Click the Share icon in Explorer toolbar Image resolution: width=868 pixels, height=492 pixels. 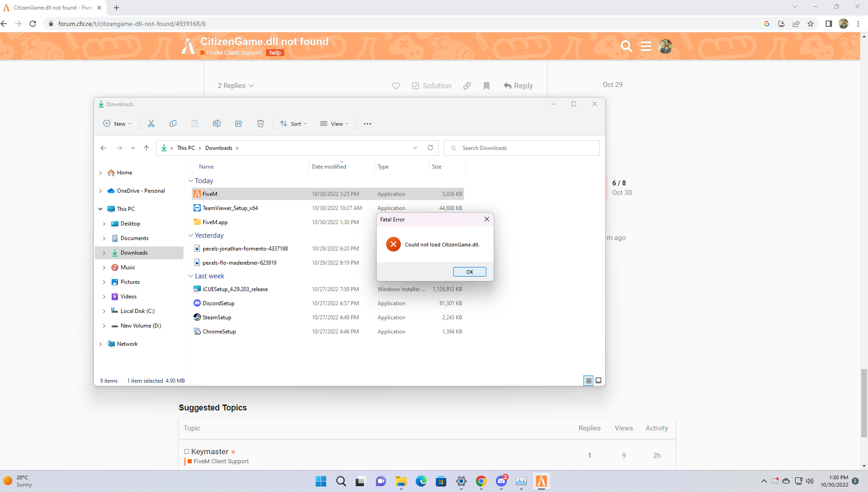[x=239, y=123]
